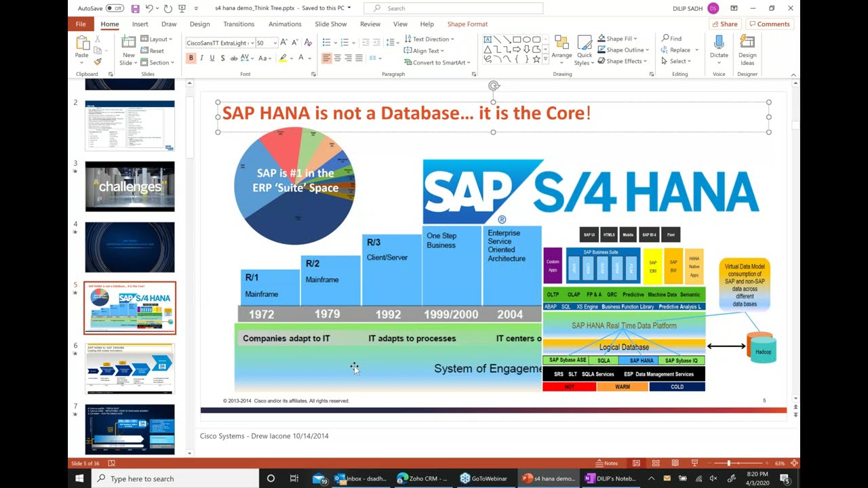Click the Comments button
Viewport: 868px width, 488px height.
click(x=770, y=24)
